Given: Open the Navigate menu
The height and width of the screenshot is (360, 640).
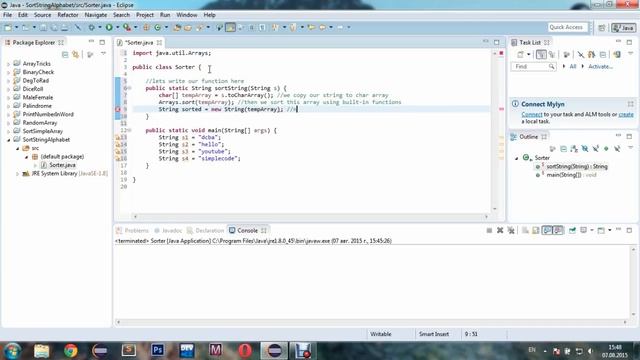Looking at the screenshot, I should (x=96, y=15).
